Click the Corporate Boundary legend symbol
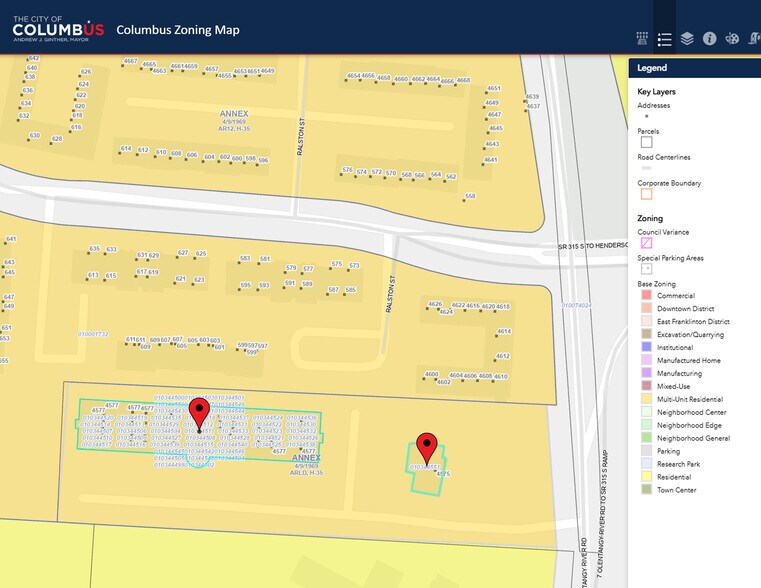This screenshot has height=588, width=761. pyautogui.click(x=646, y=194)
